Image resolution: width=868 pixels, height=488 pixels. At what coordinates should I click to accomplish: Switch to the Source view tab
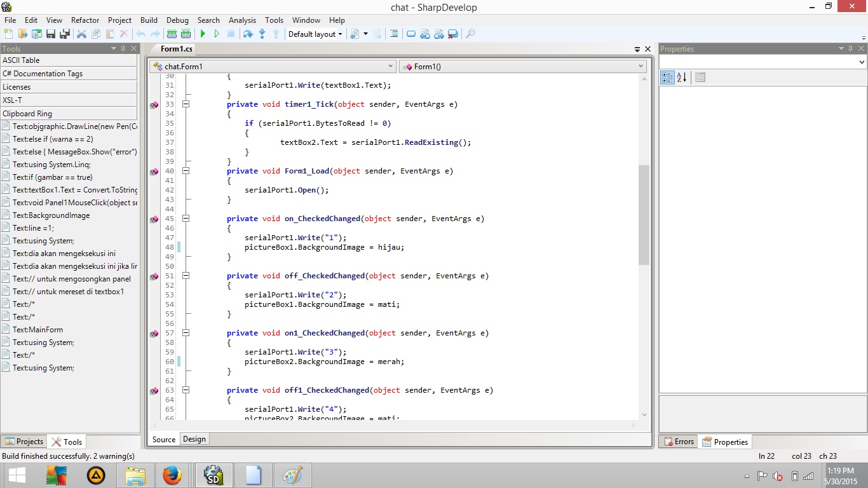click(x=164, y=439)
